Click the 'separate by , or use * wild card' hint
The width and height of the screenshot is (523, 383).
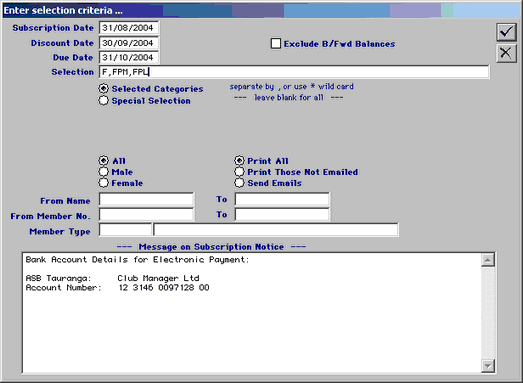(292, 86)
